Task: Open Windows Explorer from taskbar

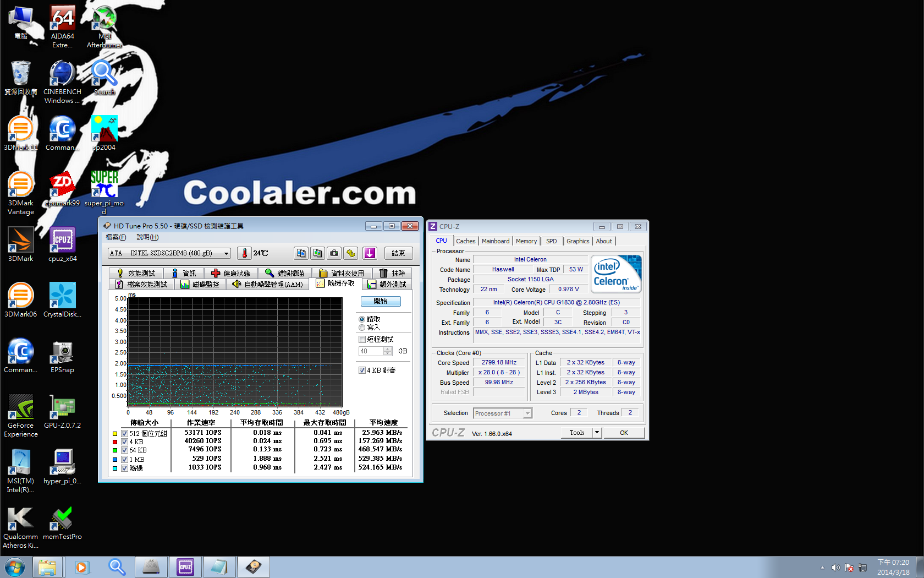Action: 47,567
